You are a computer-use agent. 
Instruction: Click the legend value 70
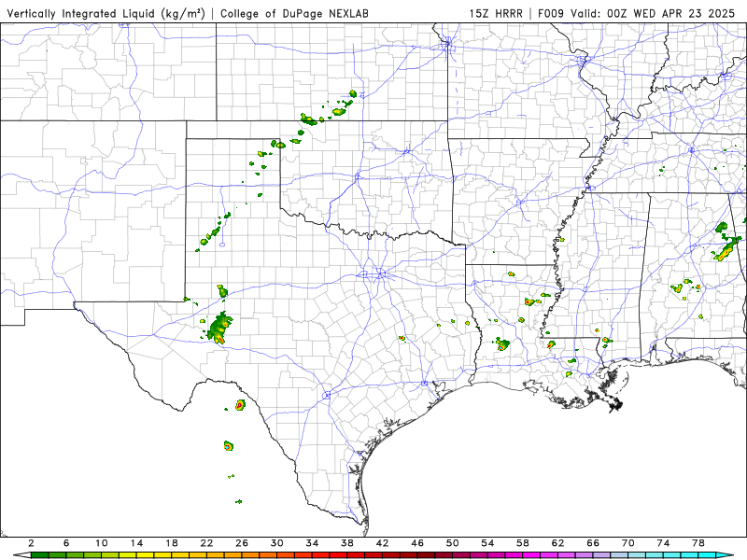pos(627,543)
